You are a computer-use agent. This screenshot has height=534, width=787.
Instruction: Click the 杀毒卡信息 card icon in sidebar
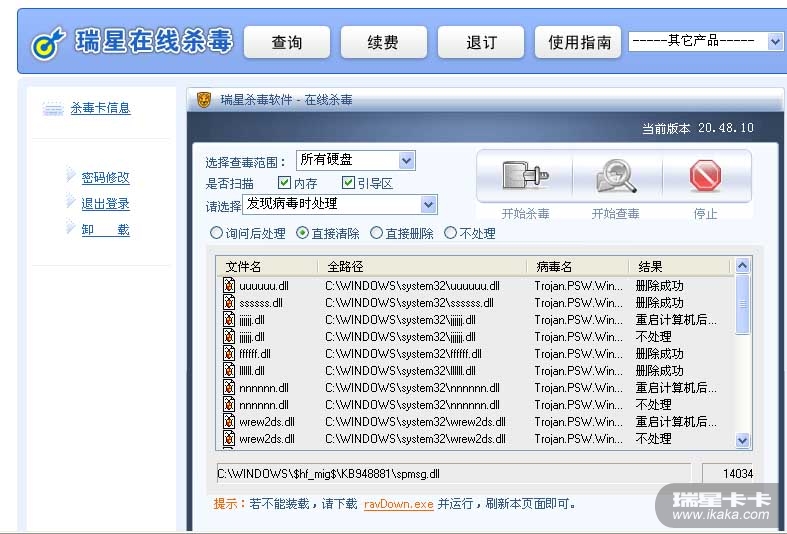53,108
